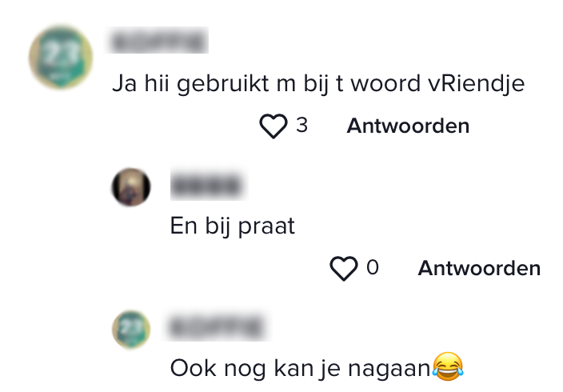Image resolution: width=563 pixels, height=392 pixels.
Task: Tap the heart on "En bij praat"
Action: click(x=344, y=268)
